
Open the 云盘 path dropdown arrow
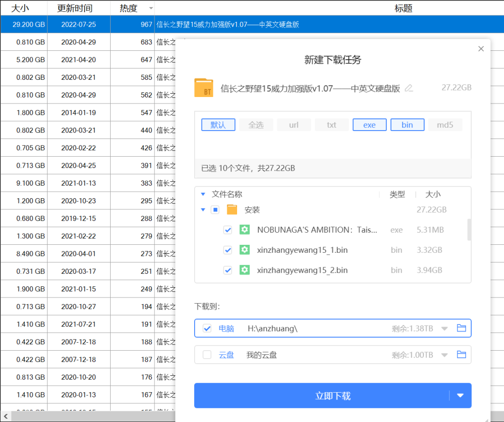[x=444, y=355]
